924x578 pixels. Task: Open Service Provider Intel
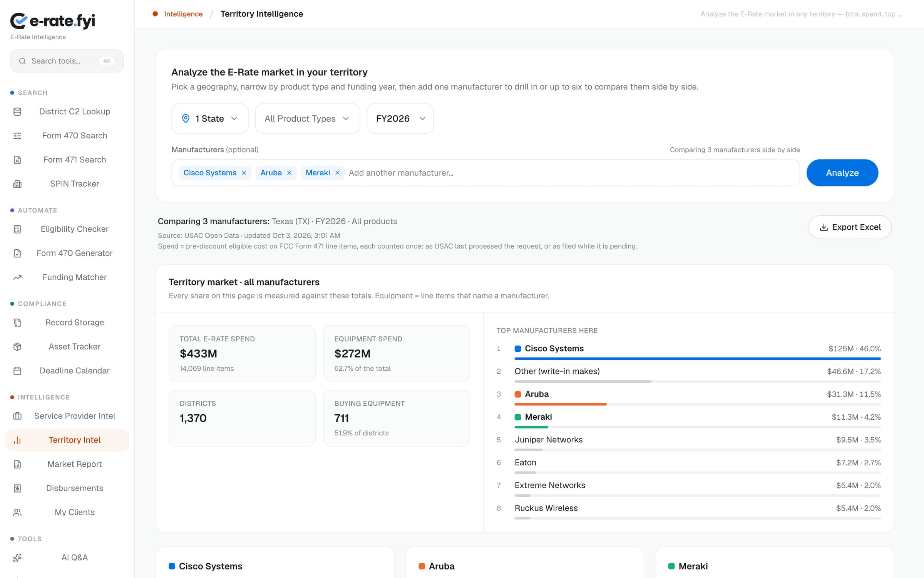(67, 416)
